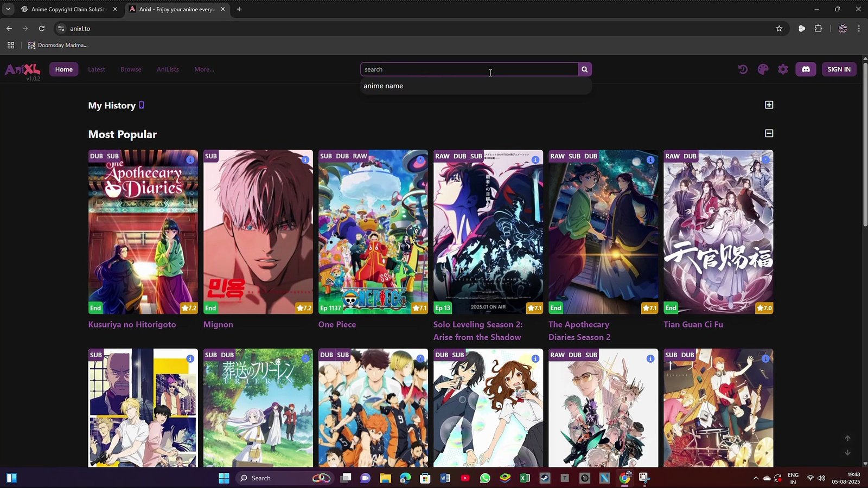This screenshot has width=868, height=488.
Task: Click the scroll-down arrow icon
Action: tap(847, 453)
